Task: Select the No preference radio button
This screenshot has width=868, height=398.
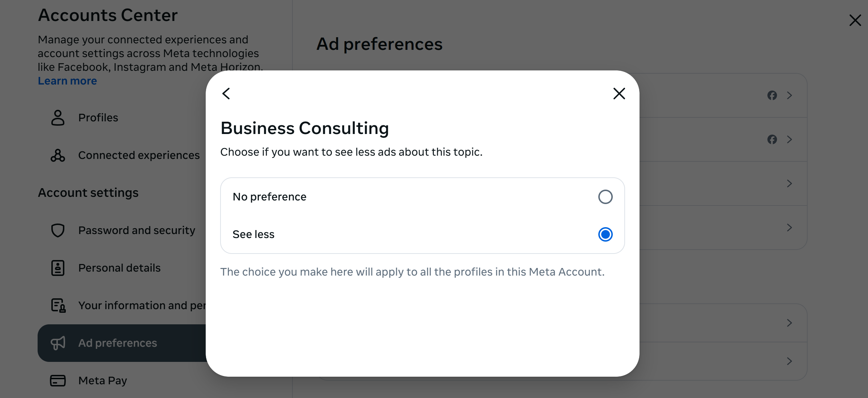Action: tap(605, 197)
